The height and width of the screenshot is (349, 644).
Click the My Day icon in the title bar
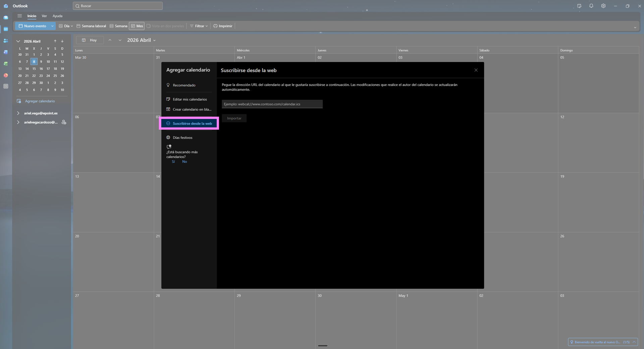click(579, 6)
